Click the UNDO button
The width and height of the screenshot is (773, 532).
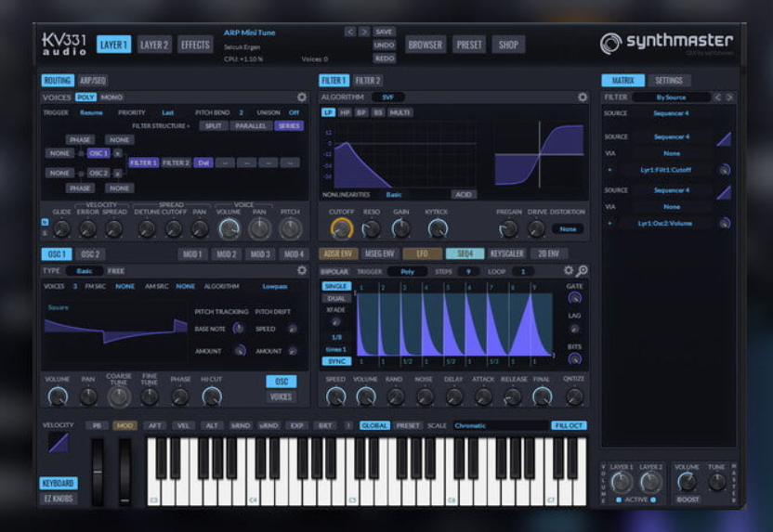point(385,45)
